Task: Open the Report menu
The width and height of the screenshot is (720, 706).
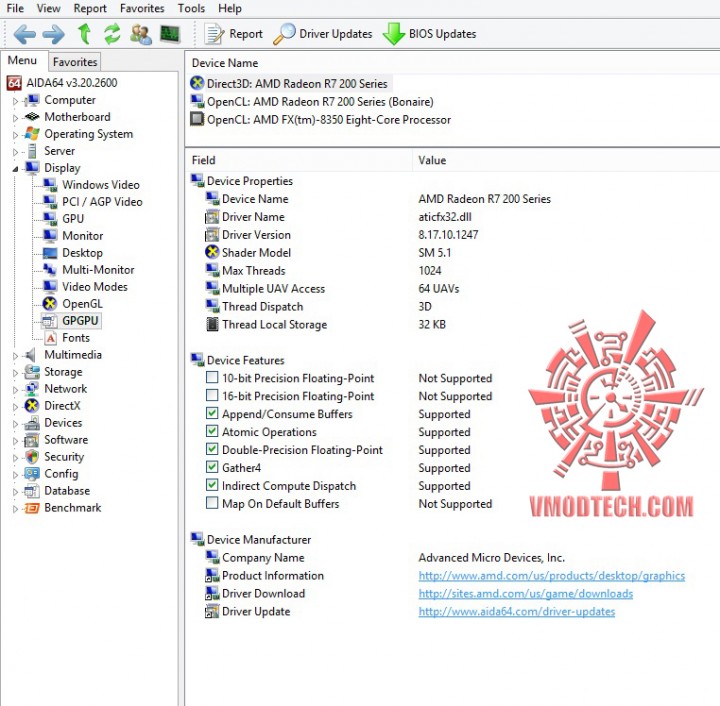Action: pyautogui.click(x=90, y=8)
